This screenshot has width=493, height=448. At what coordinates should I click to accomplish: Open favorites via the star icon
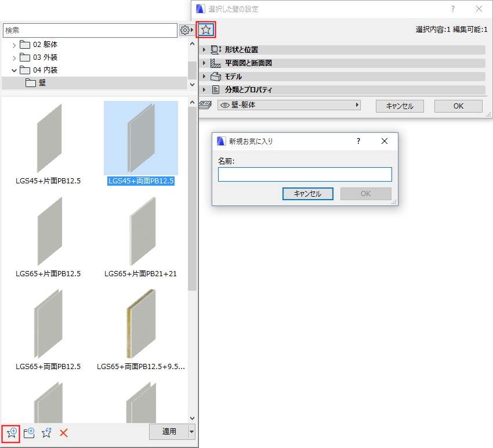click(206, 29)
